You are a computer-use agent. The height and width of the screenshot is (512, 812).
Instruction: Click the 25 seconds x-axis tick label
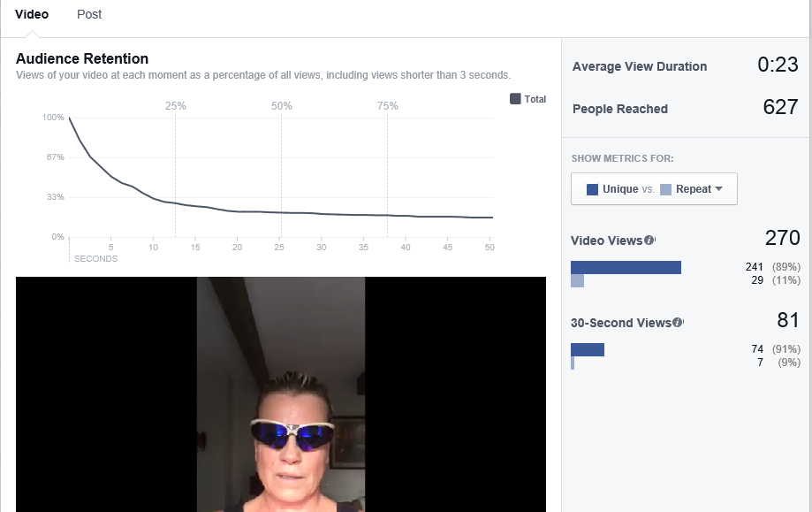point(279,248)
